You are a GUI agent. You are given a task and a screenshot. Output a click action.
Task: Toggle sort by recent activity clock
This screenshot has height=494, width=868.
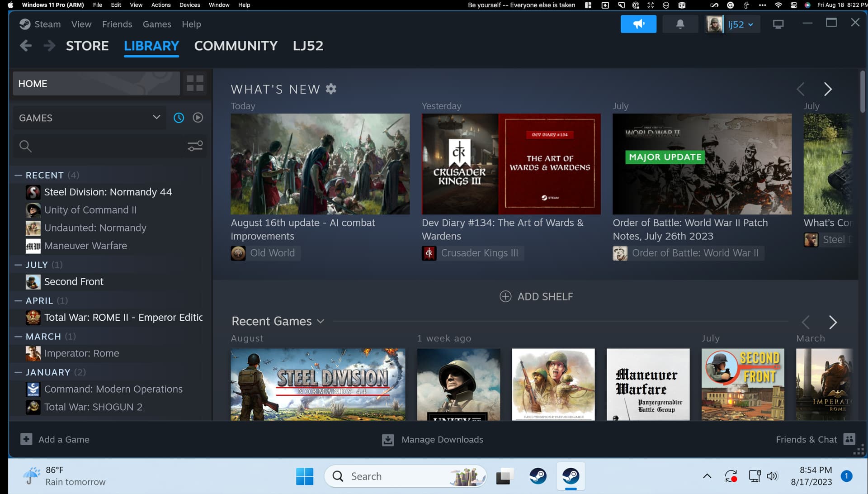pos(179,118)
